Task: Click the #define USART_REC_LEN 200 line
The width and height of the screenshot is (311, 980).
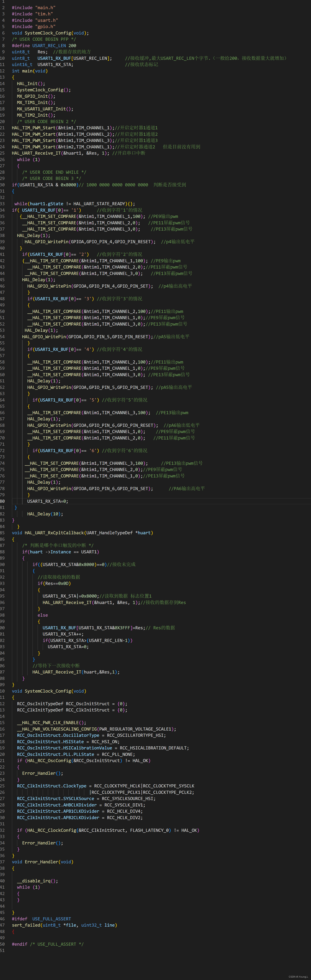Action: (x=44, y=46)
